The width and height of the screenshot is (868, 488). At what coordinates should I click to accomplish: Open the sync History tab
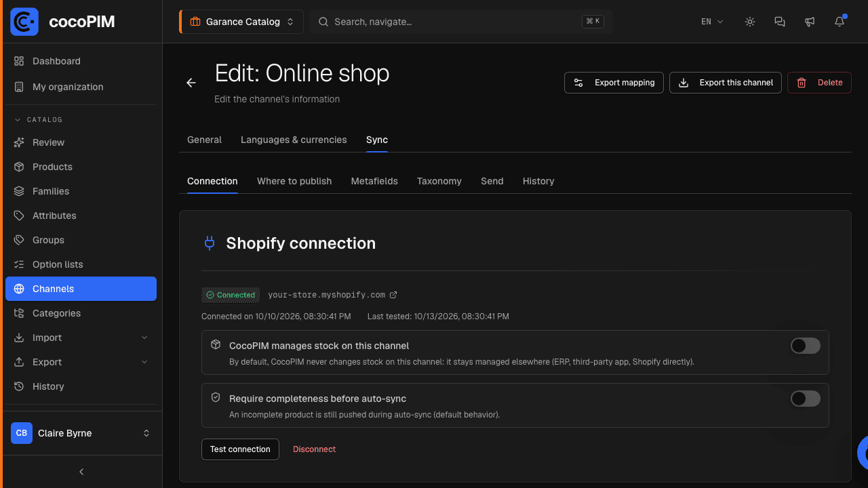(538, 181)
